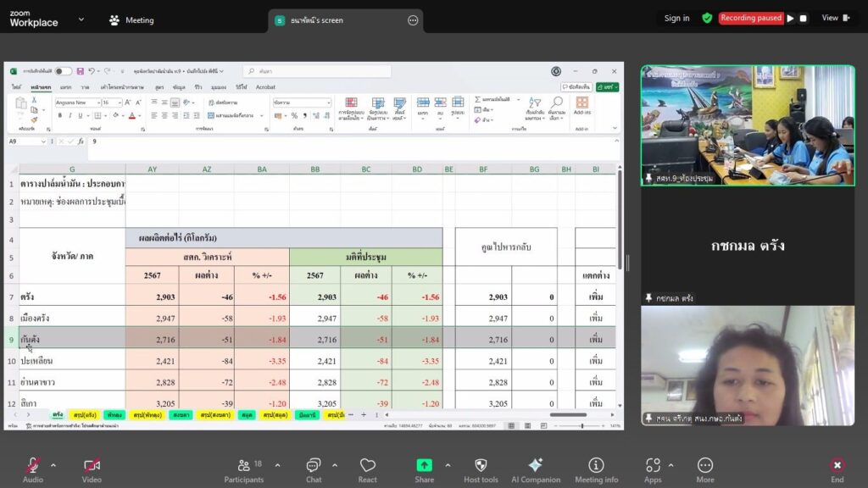Click the Excel search box
The width and height of the screenshot is (868, 488).
(x=318, y=71)
